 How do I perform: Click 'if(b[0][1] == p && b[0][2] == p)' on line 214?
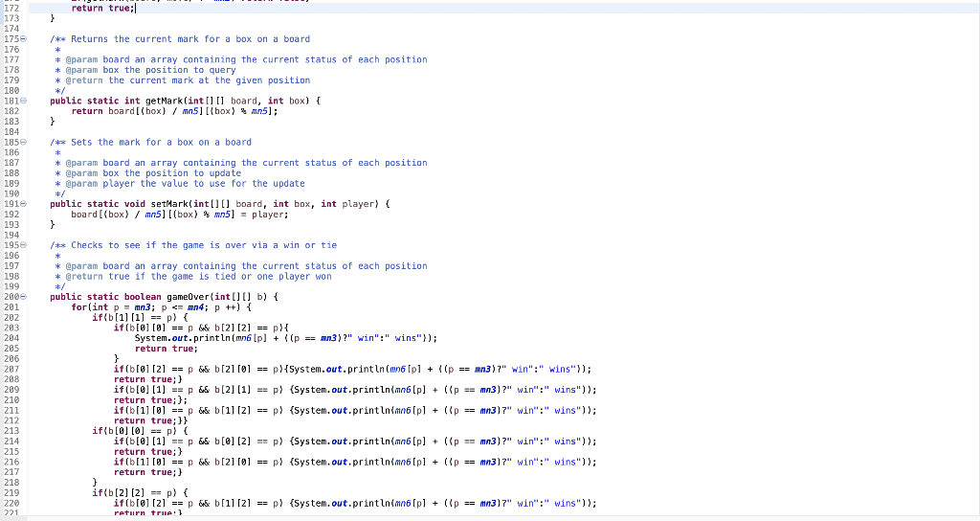tap(198, 442)
